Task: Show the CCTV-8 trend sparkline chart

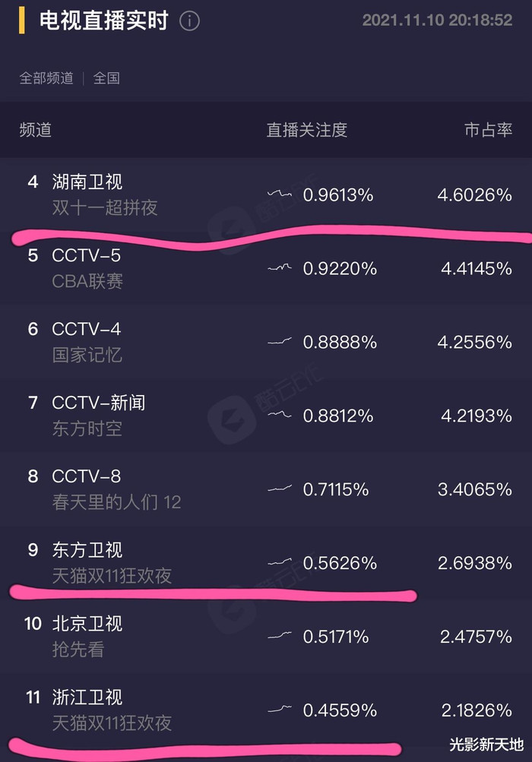Action: coord(280,489)
